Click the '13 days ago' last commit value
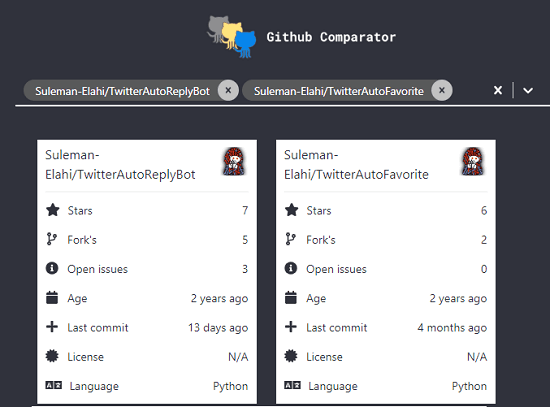This screenshot has height=407, width=550. [218, 328]
